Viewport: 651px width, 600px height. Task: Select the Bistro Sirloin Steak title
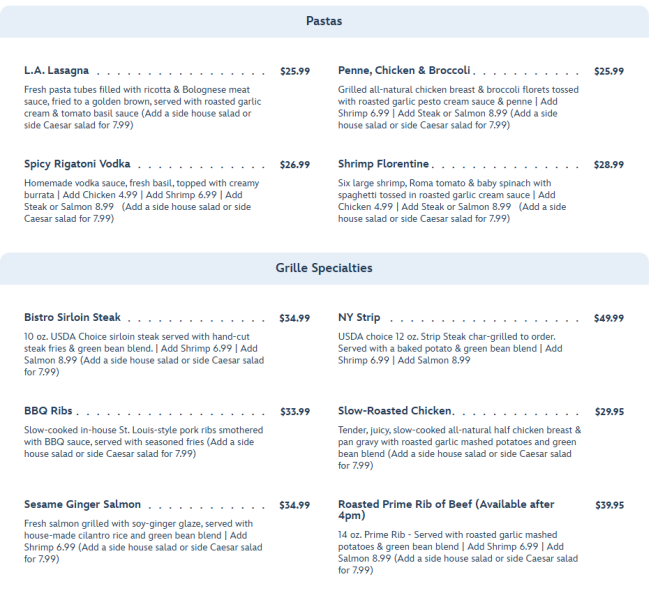coord(74,318)
